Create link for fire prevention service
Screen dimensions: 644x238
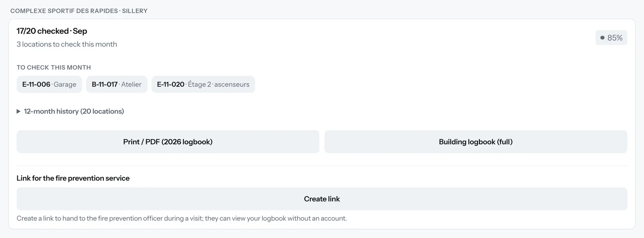(322, 199)
